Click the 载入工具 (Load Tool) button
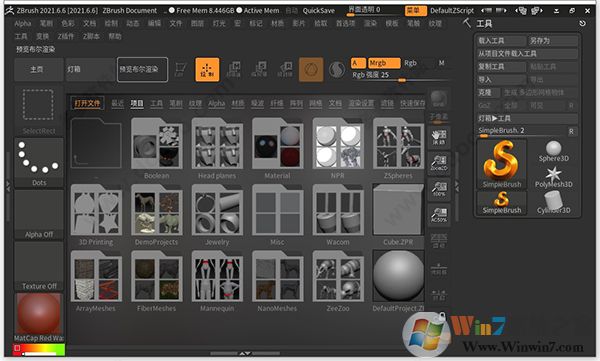The width and height of the screenshot is (600, 361). point(501,41)
